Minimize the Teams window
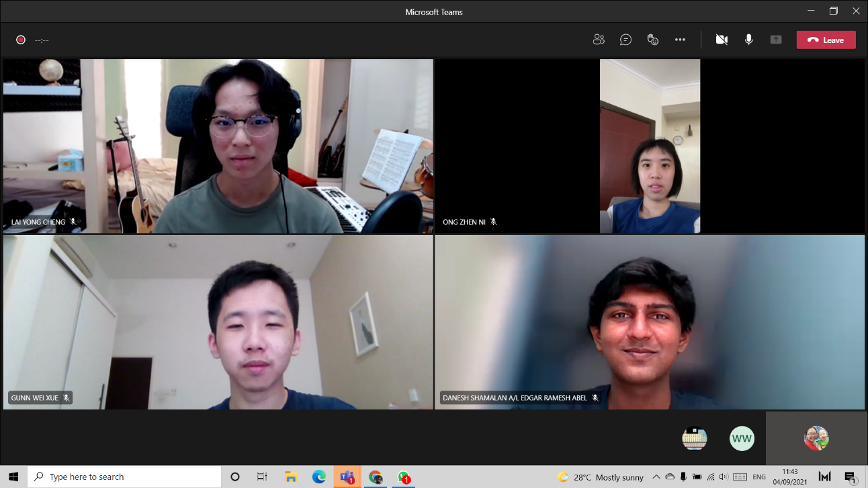Image resolution: width=868 pixels, height=488 pixels. click(x=811, y=11)
